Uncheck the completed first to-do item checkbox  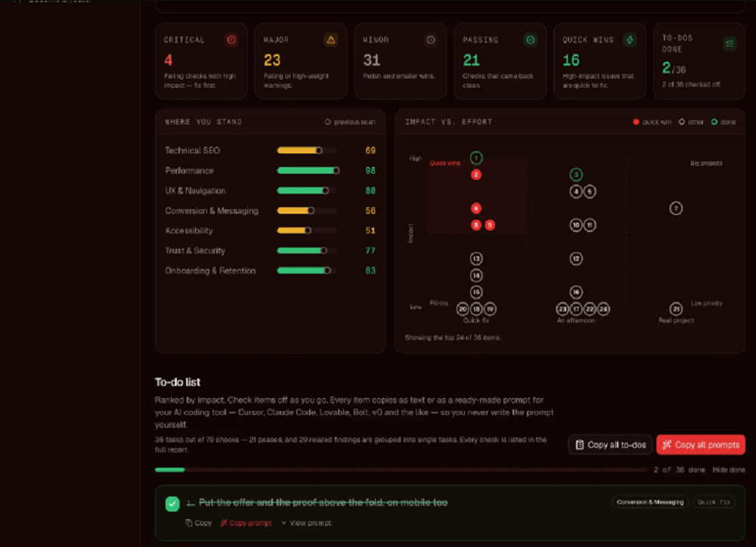click(x=172, y=504)
